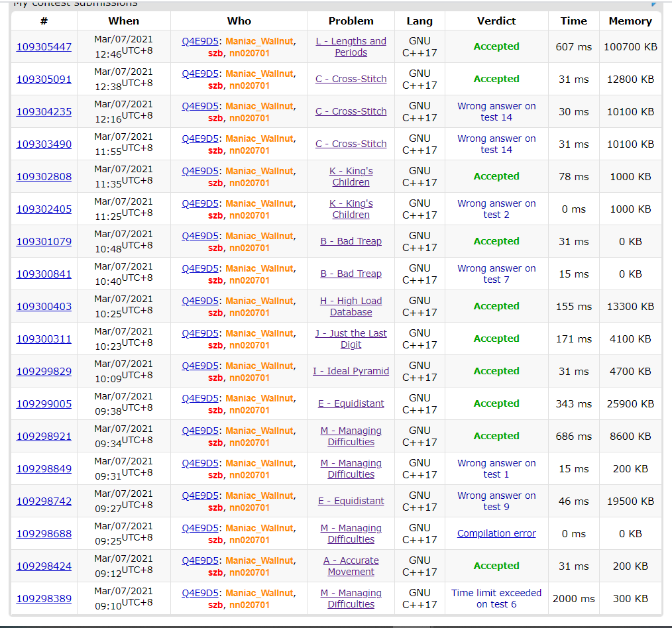672x628 pixels.
Task: Show the Compilation error details
Action: tap(496, 533)
